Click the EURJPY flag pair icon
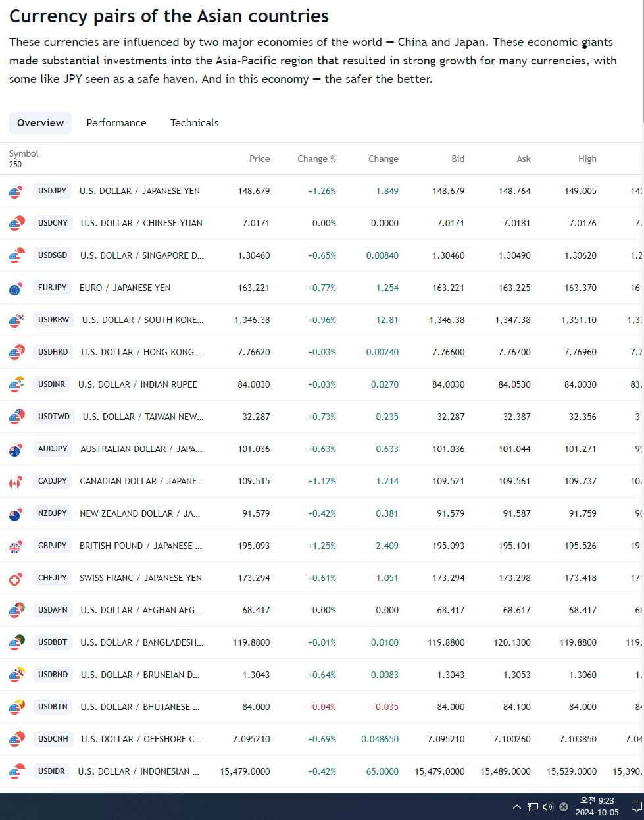 coord(17,288)
